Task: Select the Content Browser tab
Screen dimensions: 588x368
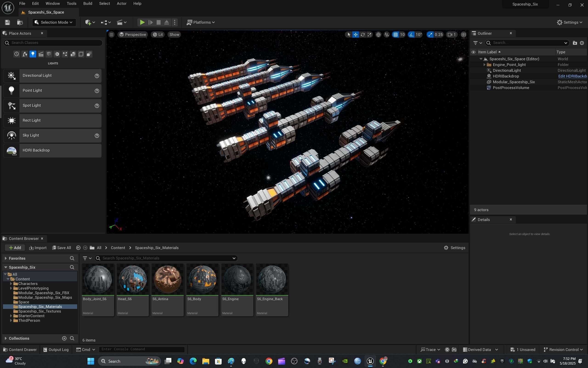Action: coord(24,239)
